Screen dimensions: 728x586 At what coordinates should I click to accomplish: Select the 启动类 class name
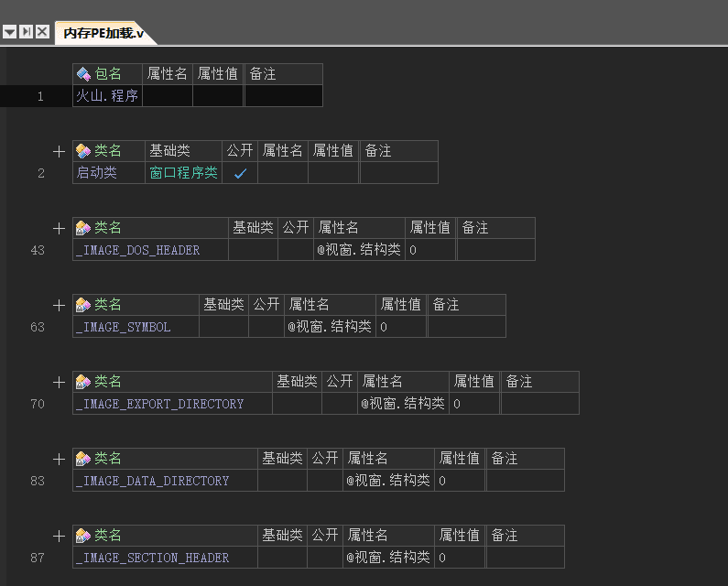coord(96,173)
